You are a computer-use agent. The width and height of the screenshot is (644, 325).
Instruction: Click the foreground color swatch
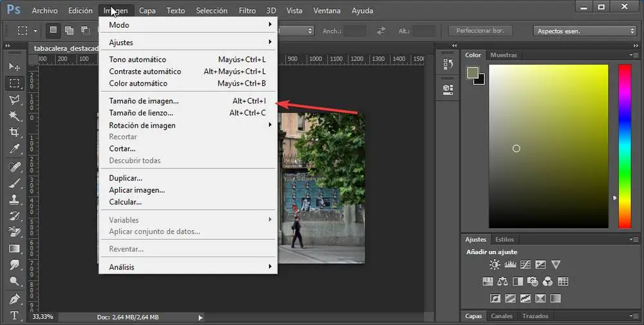pos(472,72)
